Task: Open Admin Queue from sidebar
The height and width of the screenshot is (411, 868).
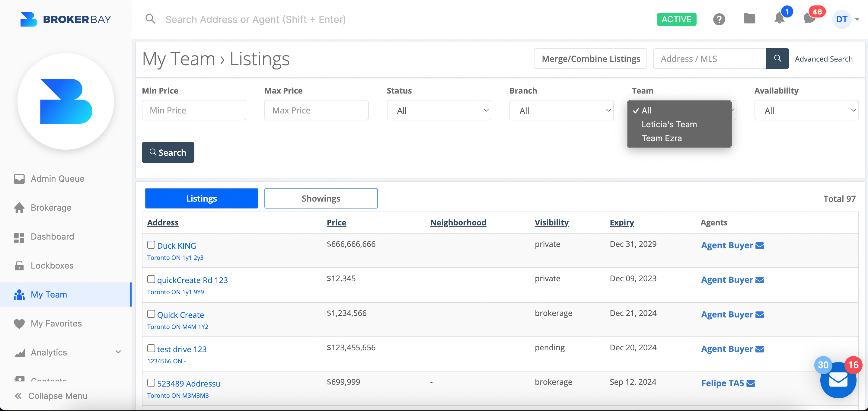Action: (x=66, y=179)
